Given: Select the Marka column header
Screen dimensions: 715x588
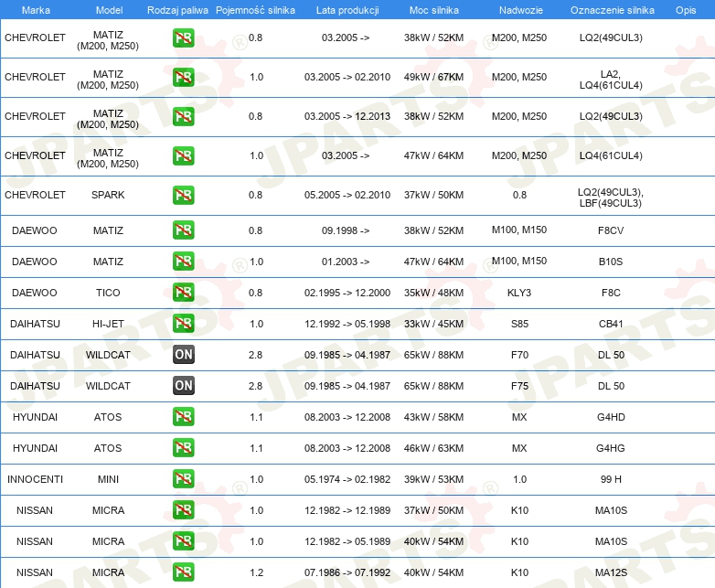Looking at the screenshot, I should coord(36,10).
